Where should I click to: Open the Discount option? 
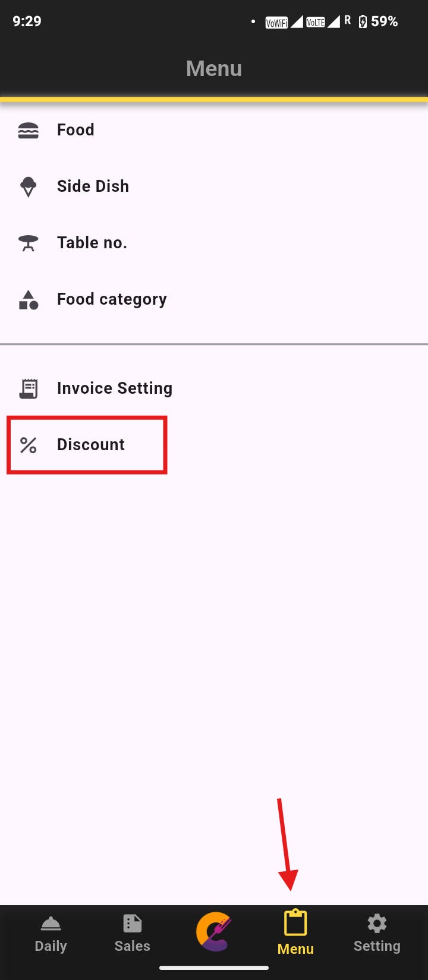(x=91, y=445)
